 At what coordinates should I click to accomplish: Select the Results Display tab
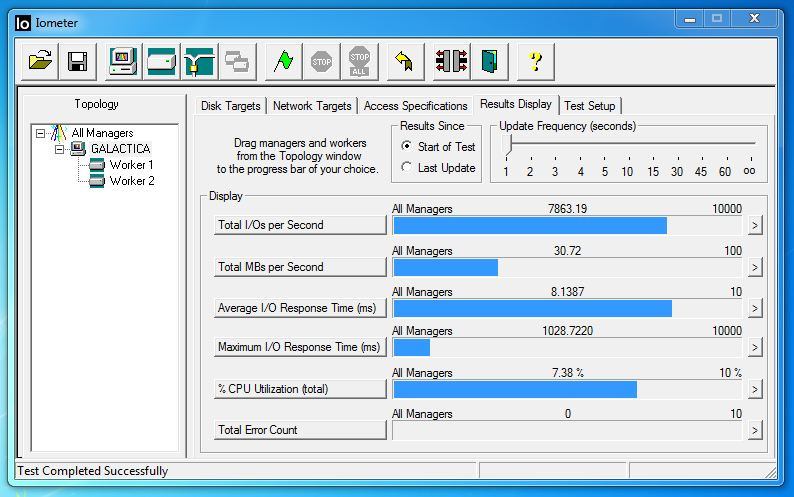coord(516,104)
